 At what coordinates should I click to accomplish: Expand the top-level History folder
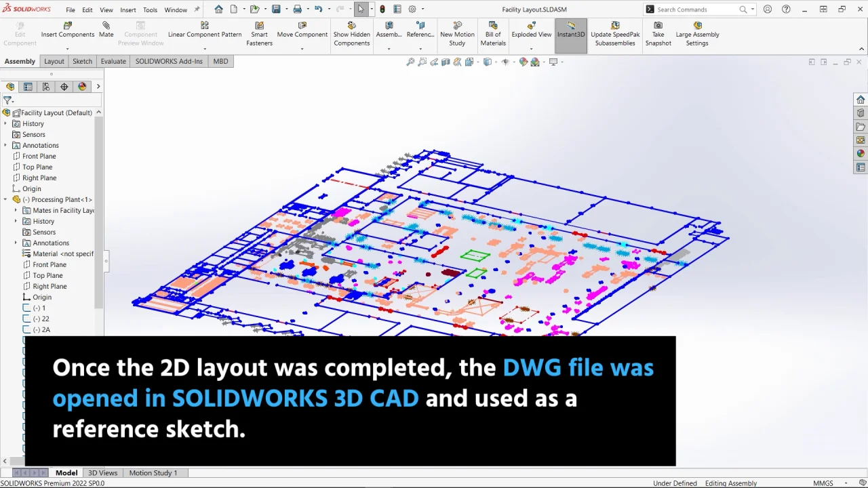tap(5, 123)
